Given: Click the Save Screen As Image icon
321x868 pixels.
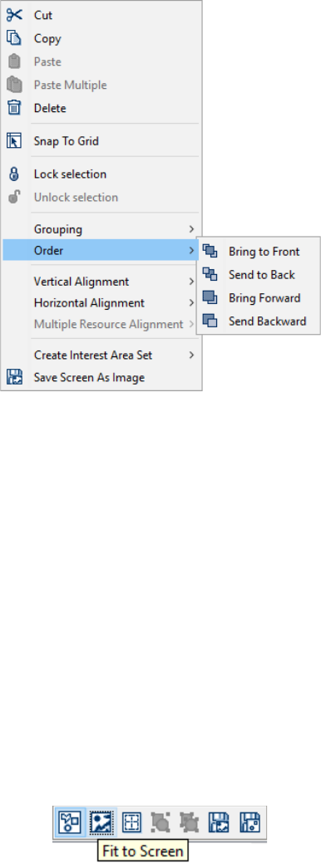Looking at the screenshot, I should 14,378.
